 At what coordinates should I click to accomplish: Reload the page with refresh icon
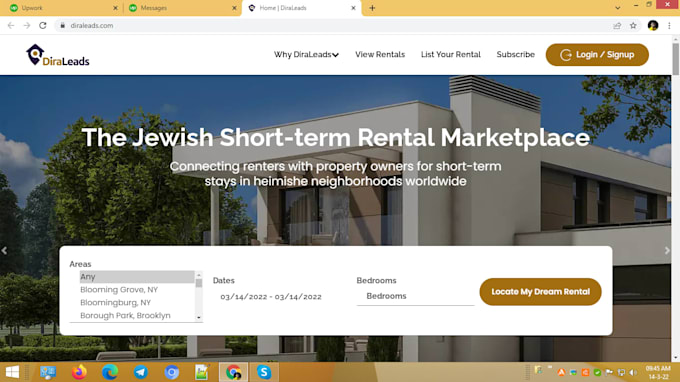[x=42, y=26]
